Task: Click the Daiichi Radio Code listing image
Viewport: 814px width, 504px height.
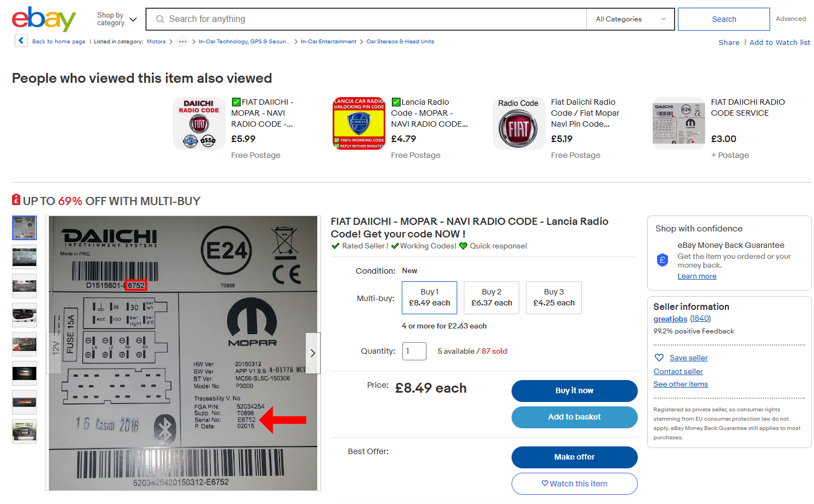Action: coord(199,123)
